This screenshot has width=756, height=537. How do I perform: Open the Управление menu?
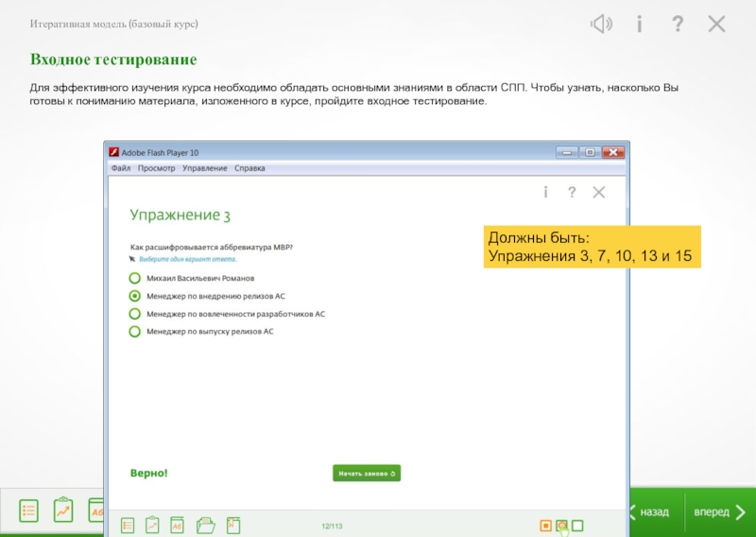coord(204,168)
